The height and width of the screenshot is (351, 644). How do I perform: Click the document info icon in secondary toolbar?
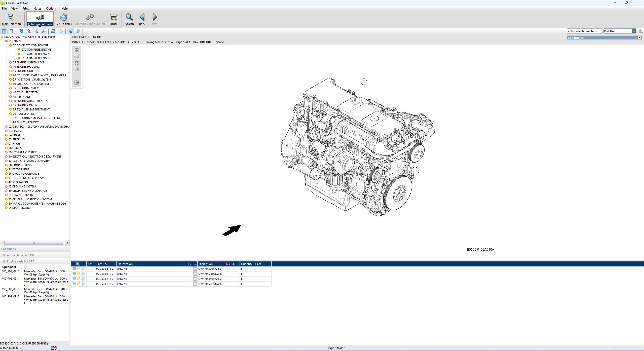(x=78, y=31)
